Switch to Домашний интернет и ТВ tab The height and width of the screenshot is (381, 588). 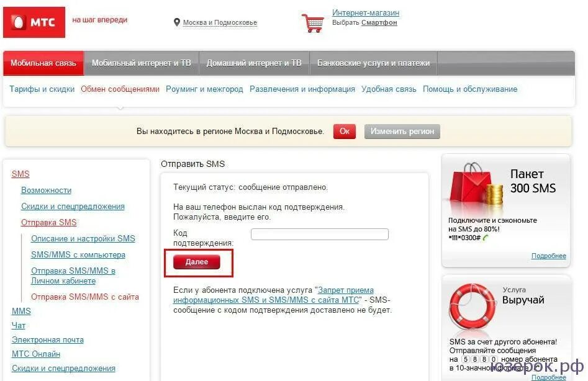tap(254, 63)
